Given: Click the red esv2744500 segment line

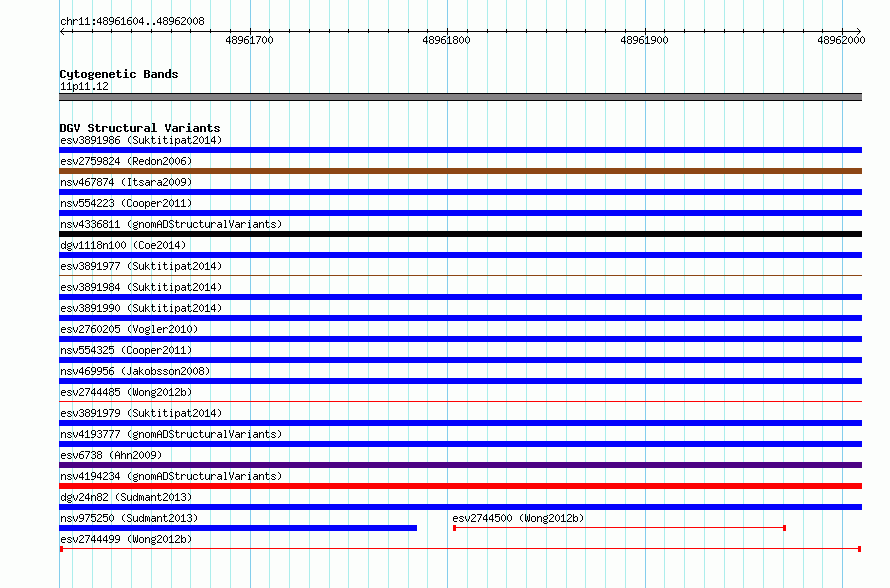Looking at the screenshot, I should [619, 528].
